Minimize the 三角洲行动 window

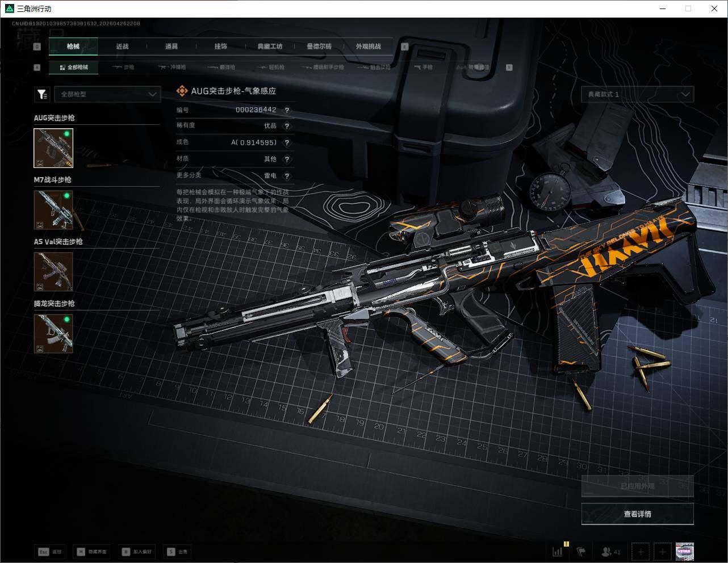coord(663,9)
